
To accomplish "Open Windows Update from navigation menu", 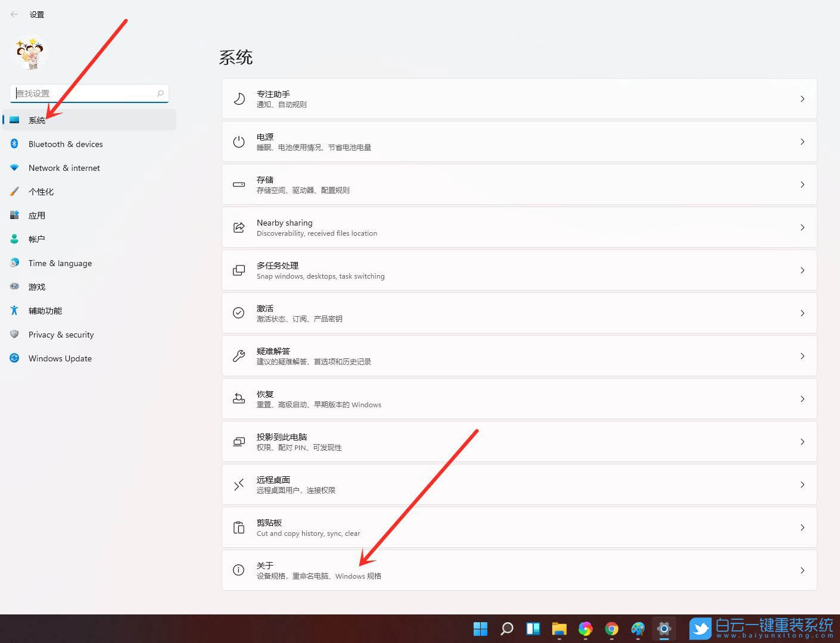I will tap(60, 358).
